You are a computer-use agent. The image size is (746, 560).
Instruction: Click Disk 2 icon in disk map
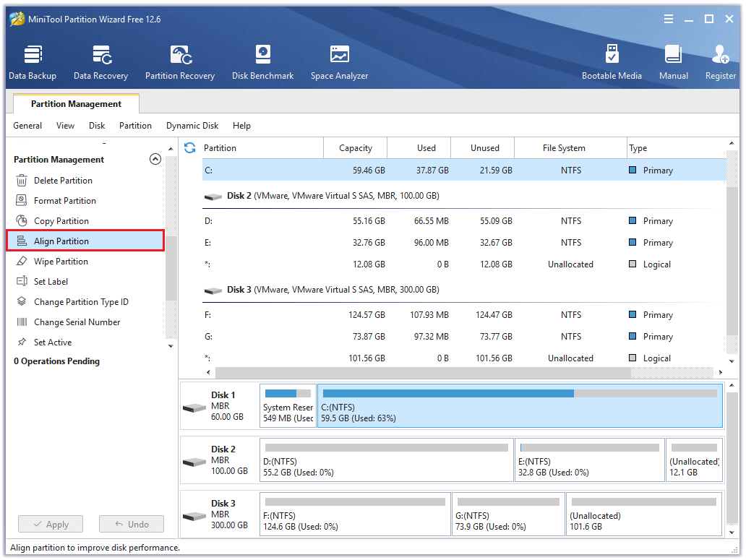coord(194,462)
